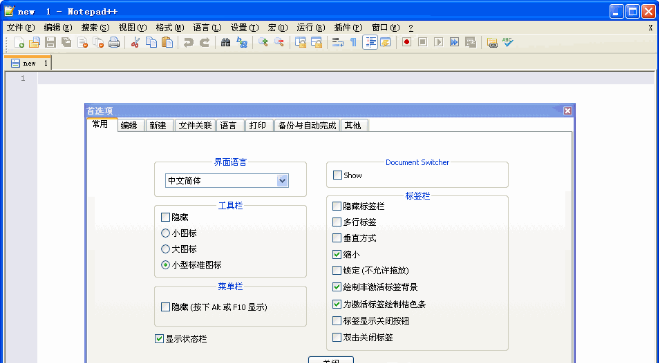Viewport: 659px width, 363px height.
Task: Undo the last action via toolbar
Action: (188, 42)
